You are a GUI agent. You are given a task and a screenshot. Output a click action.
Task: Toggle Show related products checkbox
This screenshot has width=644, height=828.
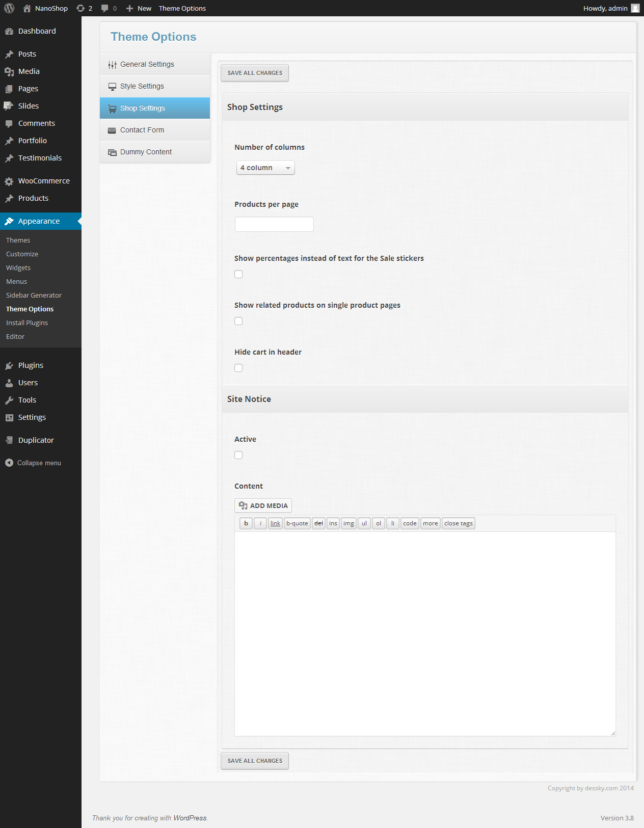(238, 321)
